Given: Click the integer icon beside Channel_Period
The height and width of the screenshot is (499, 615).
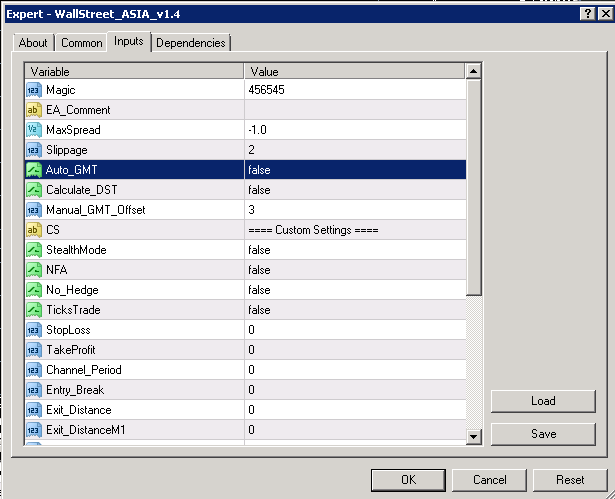Looking at the screenshot, I should point(34,370).
